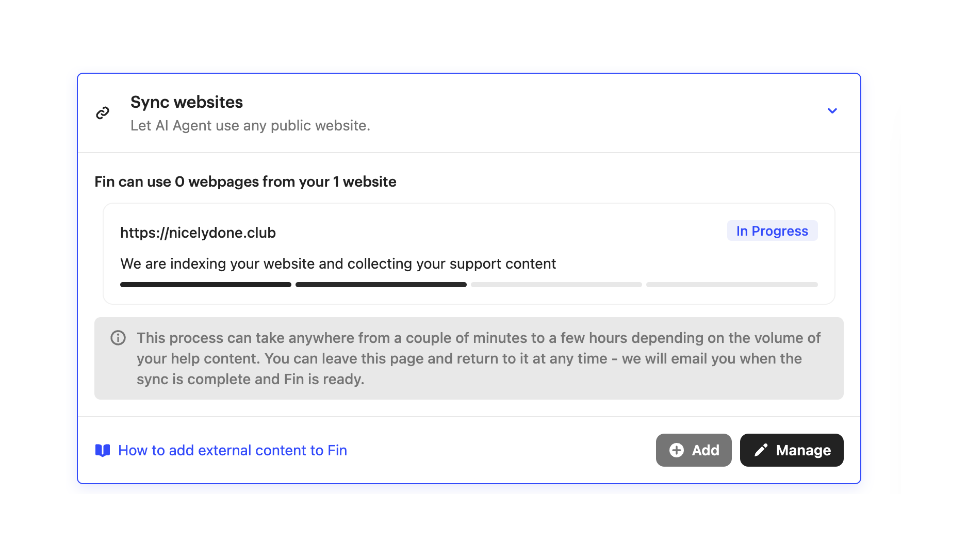Click the last unfilled progress bar segment

[731, 285]
